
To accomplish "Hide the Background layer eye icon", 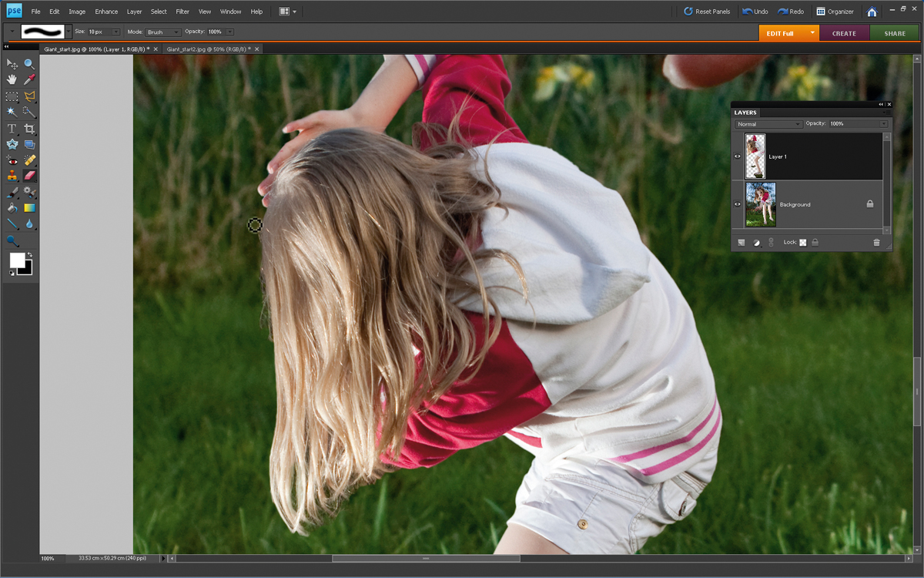I will pos(738,204).
